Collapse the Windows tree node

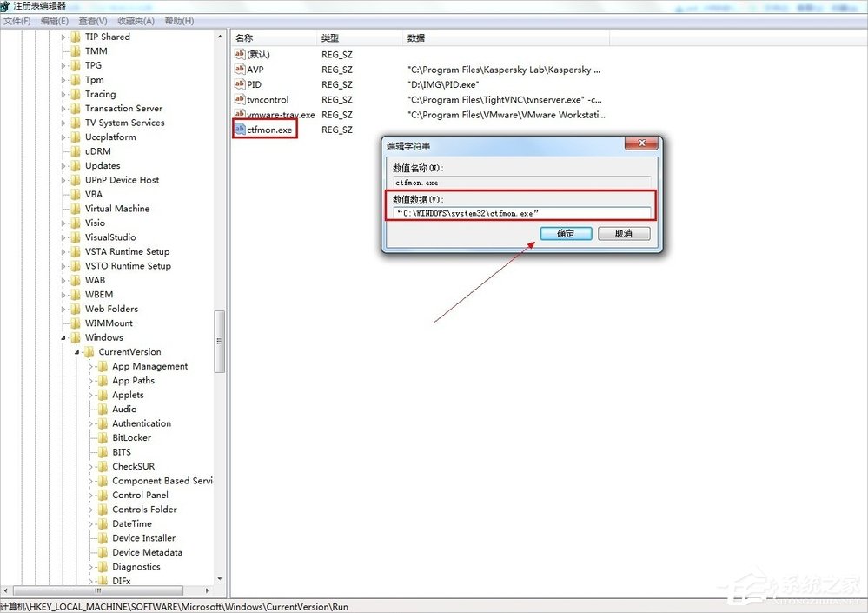(62, 337)
